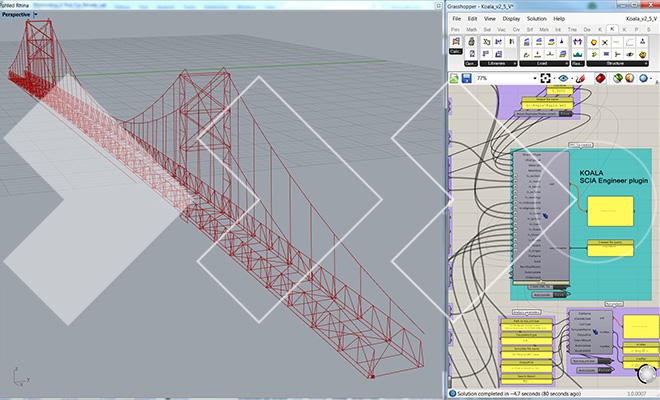Switch to the Vec component tab

tap(501, 29)
